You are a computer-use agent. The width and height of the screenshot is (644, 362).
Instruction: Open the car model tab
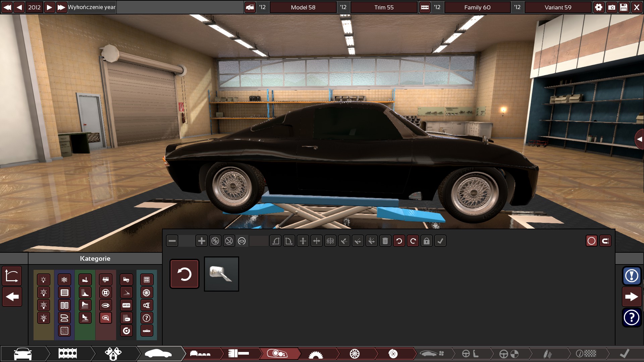coord(23,354)
